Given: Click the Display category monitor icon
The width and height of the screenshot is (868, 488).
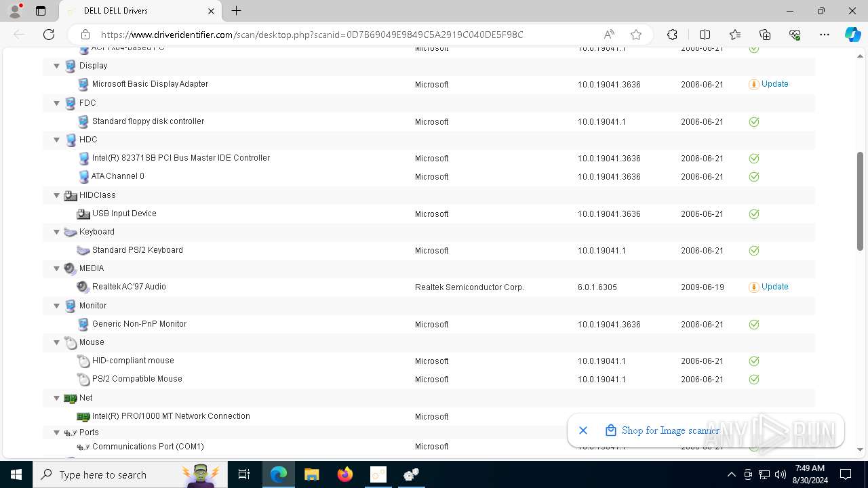Looking at the screenshot, I should point(71,66).
